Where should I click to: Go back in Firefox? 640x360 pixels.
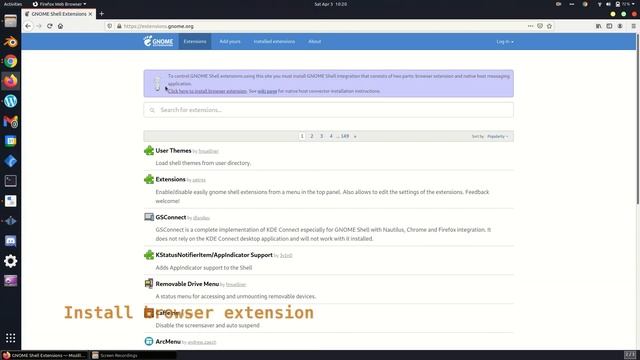coord(28,26)
